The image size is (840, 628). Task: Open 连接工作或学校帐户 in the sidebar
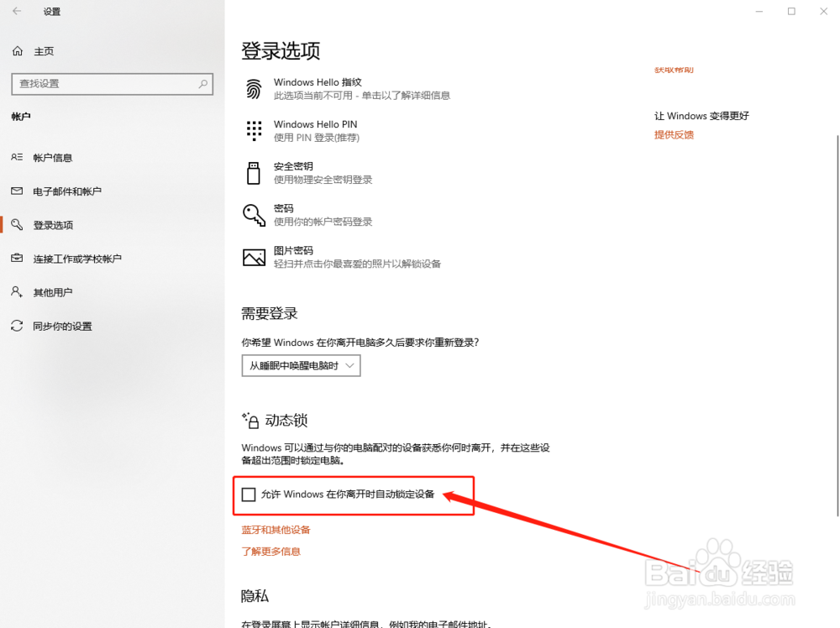77,259
